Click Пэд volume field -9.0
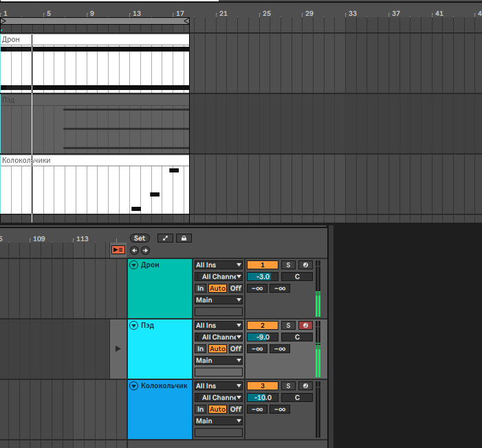This screenshot has width=482, height=448. (263, 337)
